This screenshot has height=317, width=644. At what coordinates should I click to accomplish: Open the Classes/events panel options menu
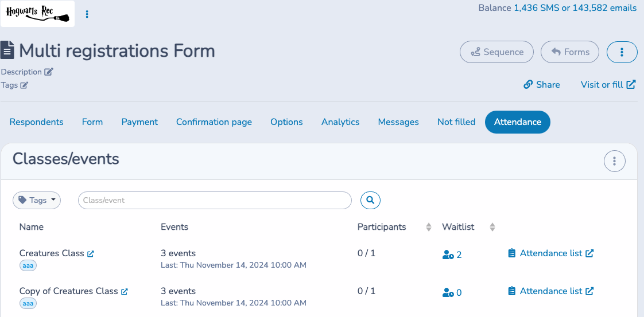pos(614,161)
